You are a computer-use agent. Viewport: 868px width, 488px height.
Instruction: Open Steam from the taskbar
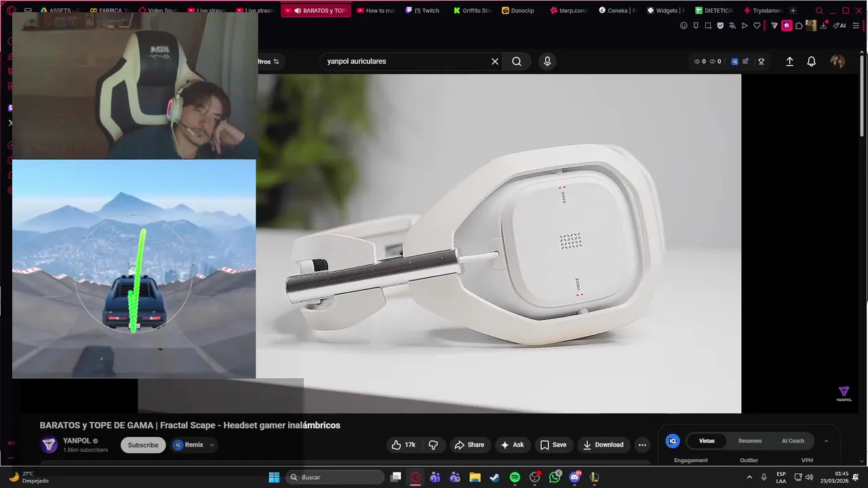tap(494, 477)
